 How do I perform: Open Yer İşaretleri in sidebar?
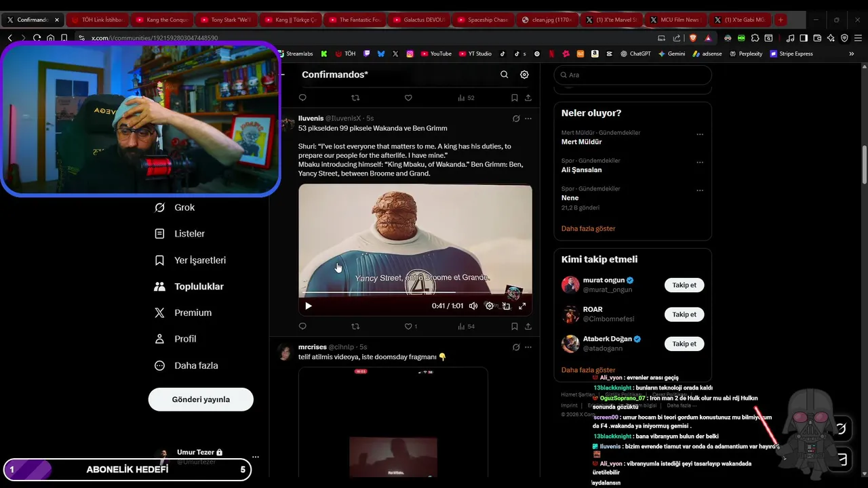pos(191,260)
